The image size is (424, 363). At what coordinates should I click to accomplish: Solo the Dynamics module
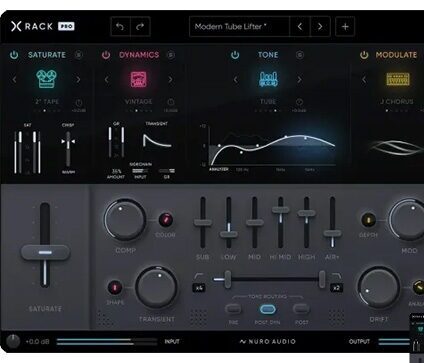[171, 54]
